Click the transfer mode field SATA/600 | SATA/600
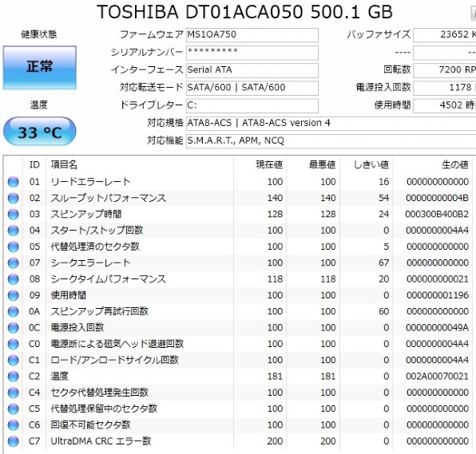The image size is (476, 454). [x=252, y=88]
